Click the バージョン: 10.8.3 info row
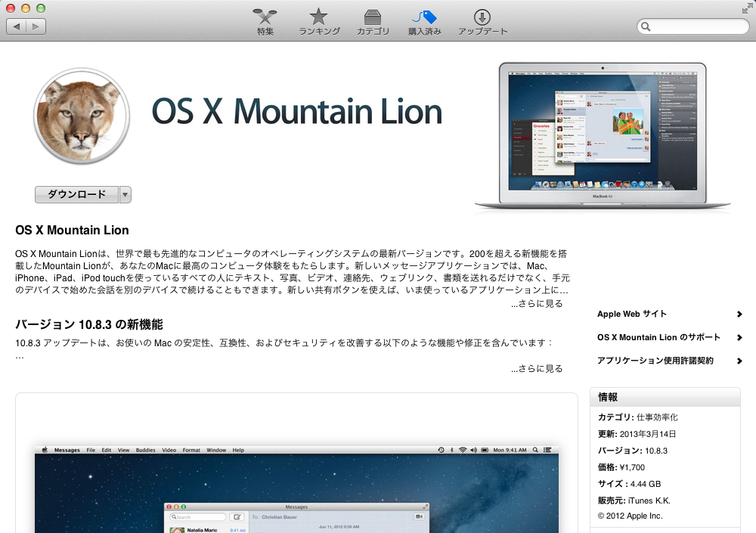 [633, 451]
